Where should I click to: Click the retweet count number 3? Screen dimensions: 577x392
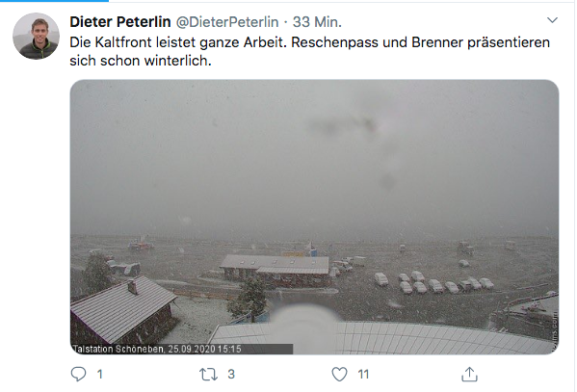tap(231, 375)
